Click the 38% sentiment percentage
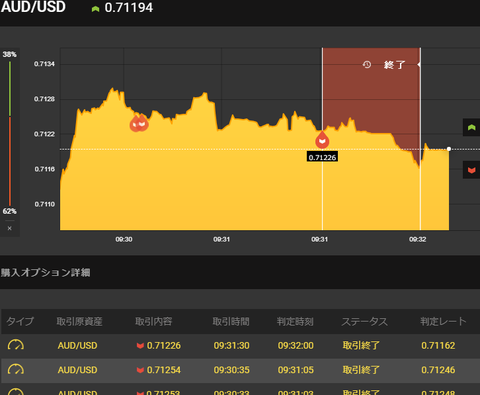The width and height of the screenshot is (480, 395). (x=9, y=54)
